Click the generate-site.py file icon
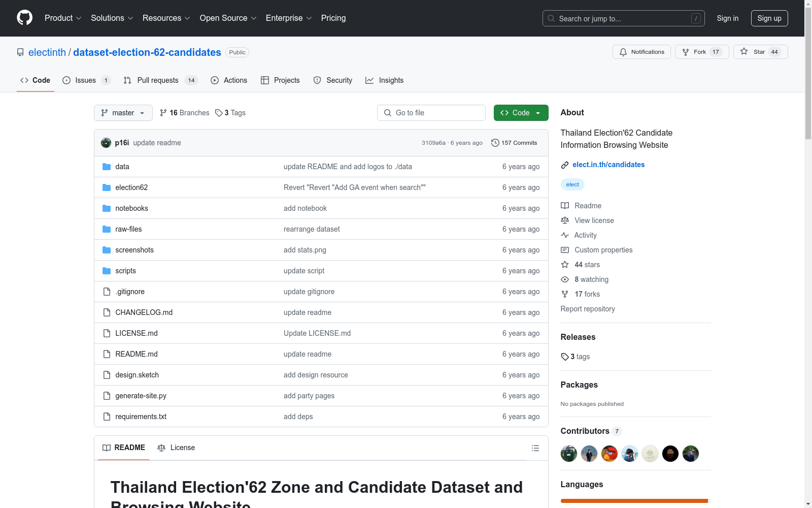 click(107, 396)
